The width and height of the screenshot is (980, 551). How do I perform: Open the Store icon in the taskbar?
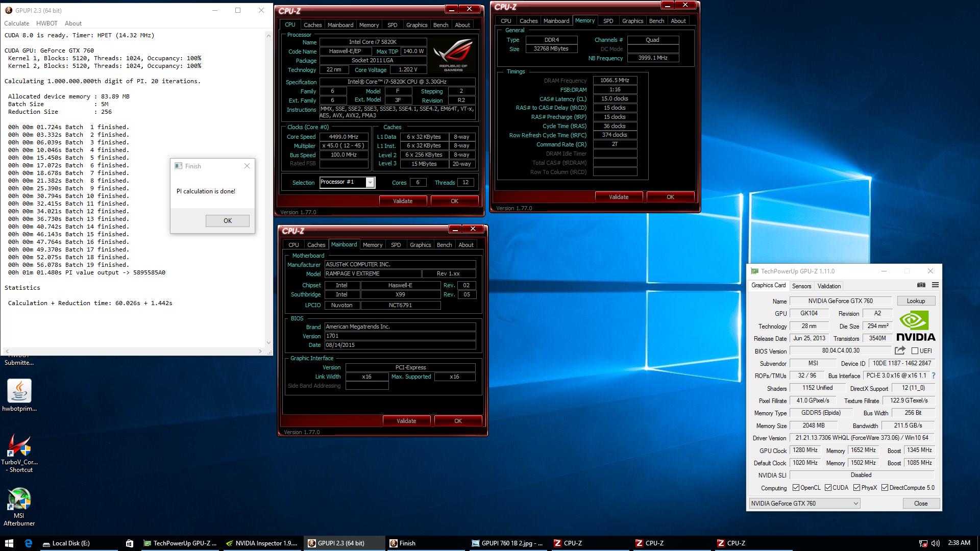coord(130,543)
